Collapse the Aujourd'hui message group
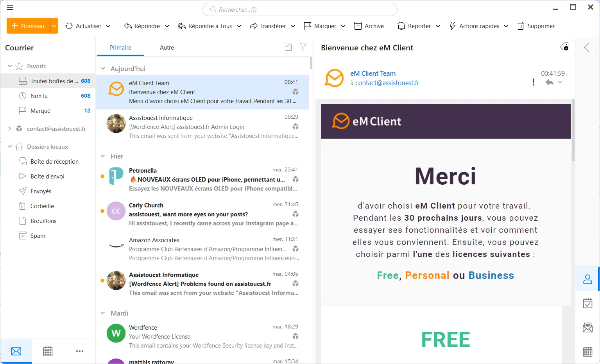The height and width of the screenshot is (364, 600). [x=103, y=69]
